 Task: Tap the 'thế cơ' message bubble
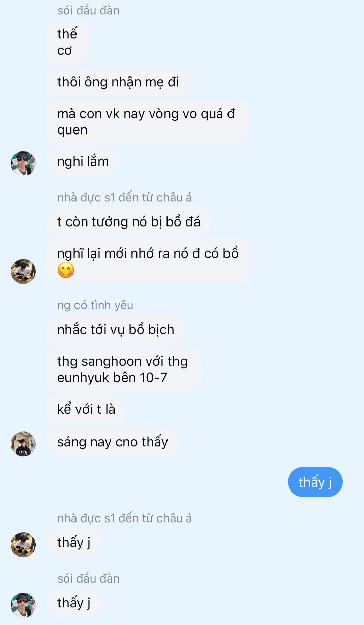(x=69, y=42)
